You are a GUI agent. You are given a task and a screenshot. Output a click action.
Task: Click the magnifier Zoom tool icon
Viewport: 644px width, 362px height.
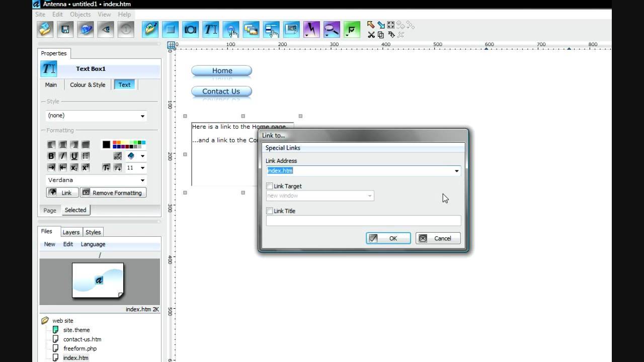pos(331,30)
